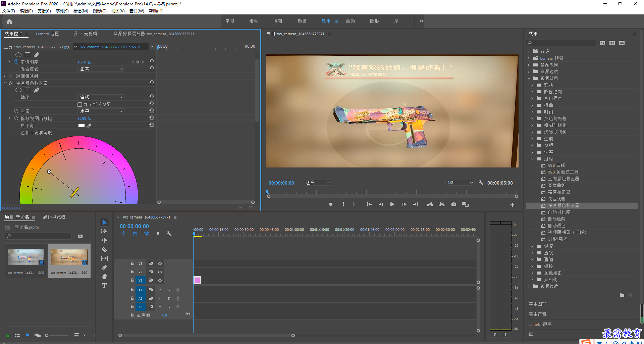Select the 三向颜色校正器 effect
Image resolution: width=644 pixels, height=344 pixels.
click(563, 179)
